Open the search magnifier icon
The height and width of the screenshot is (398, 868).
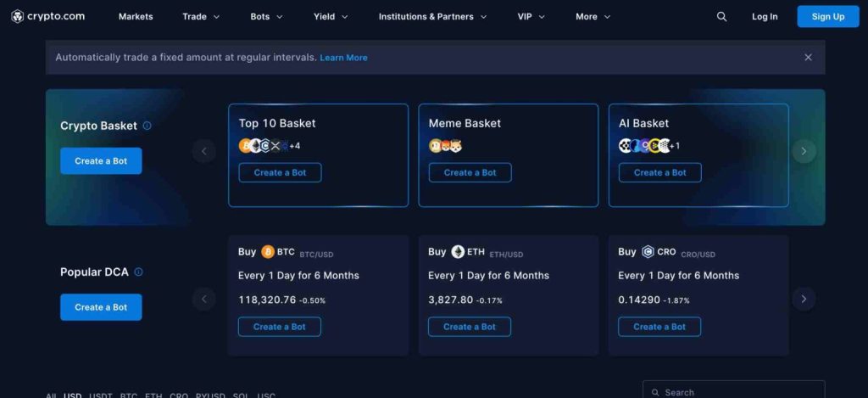point(721,16)
